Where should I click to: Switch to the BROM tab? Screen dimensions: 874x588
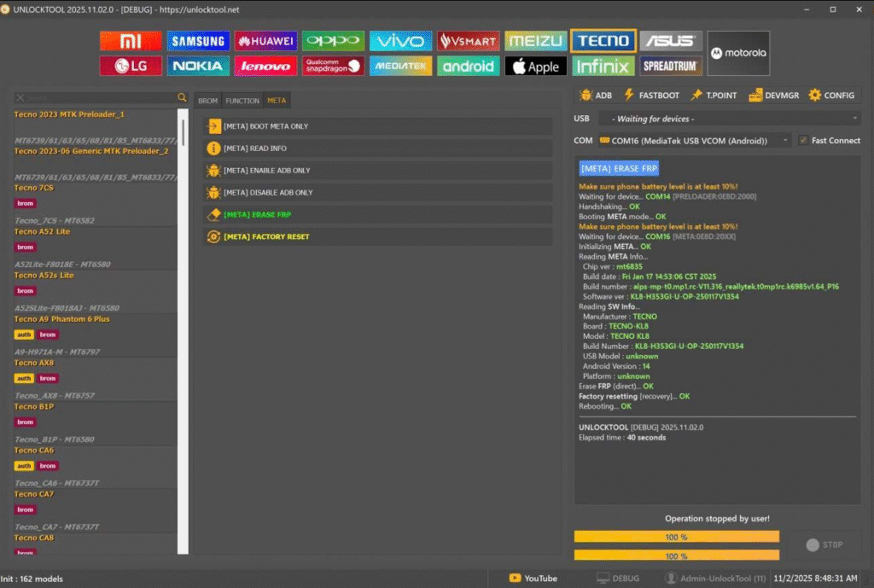[207, 100]
